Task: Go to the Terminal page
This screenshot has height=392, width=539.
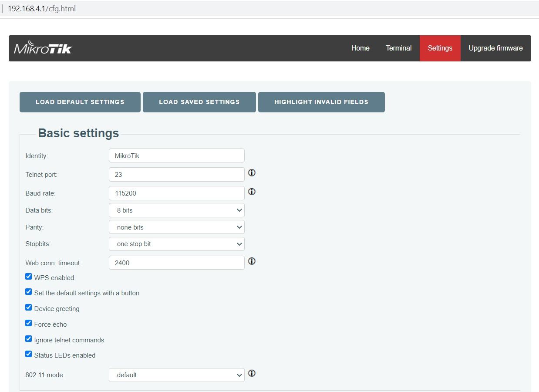Action: [398, 48]
